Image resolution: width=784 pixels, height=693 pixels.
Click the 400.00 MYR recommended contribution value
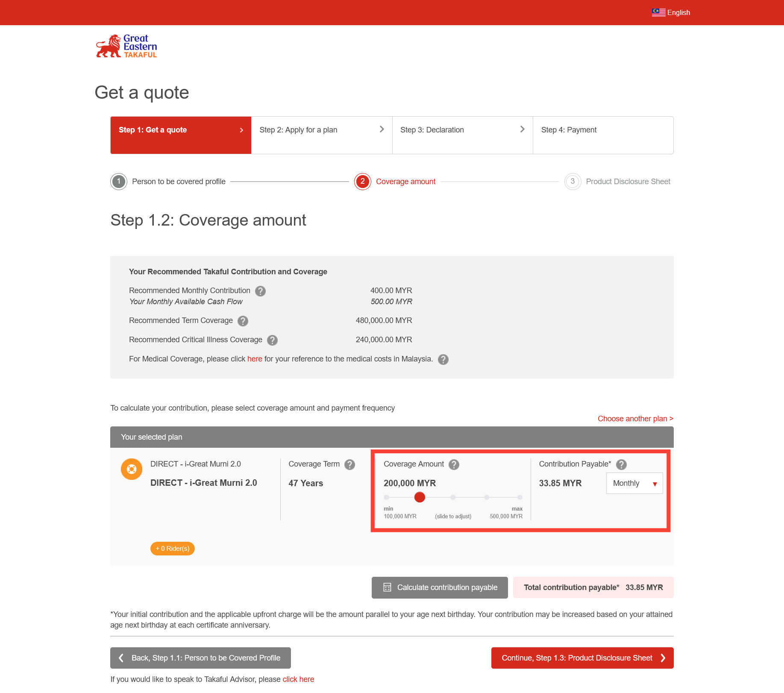coord(391,291)
